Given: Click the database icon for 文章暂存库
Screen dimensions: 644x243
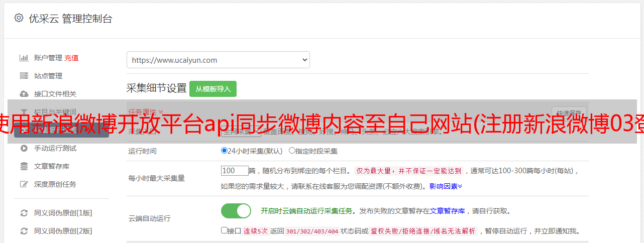Looking at the screenshot, I should pyautogui.click(x=24, y=166).
